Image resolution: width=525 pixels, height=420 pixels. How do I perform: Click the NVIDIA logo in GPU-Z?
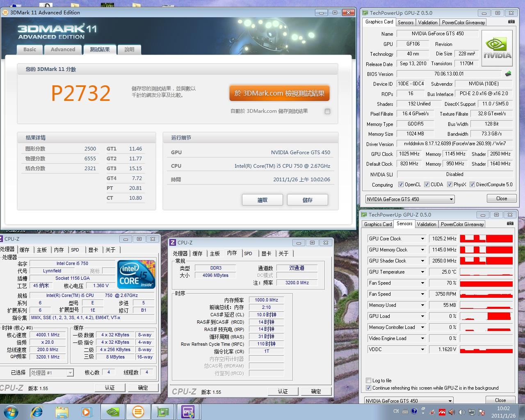pyautogui.click(x=497, y=48)
